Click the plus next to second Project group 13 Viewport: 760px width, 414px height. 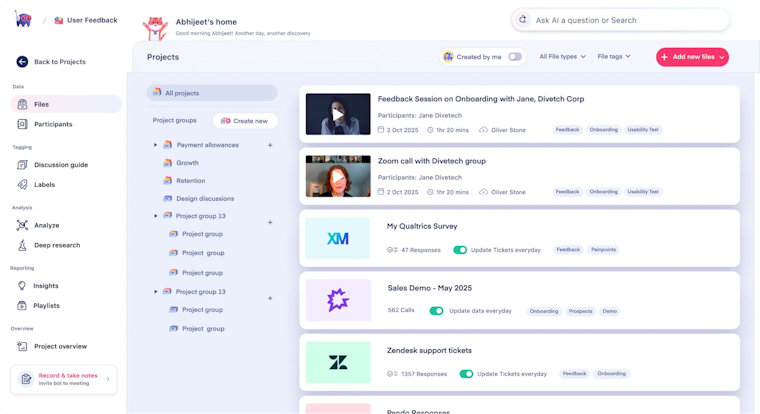[x=270, y=298]
